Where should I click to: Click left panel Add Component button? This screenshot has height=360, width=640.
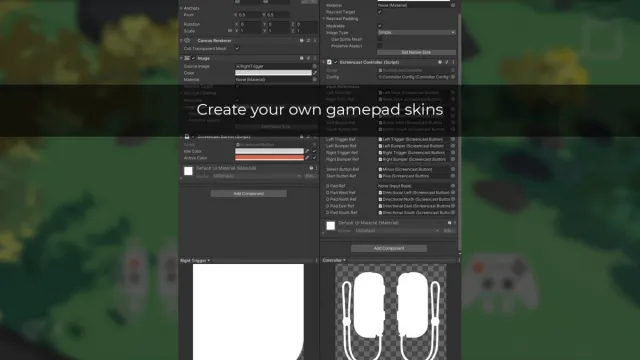(249, 193)
